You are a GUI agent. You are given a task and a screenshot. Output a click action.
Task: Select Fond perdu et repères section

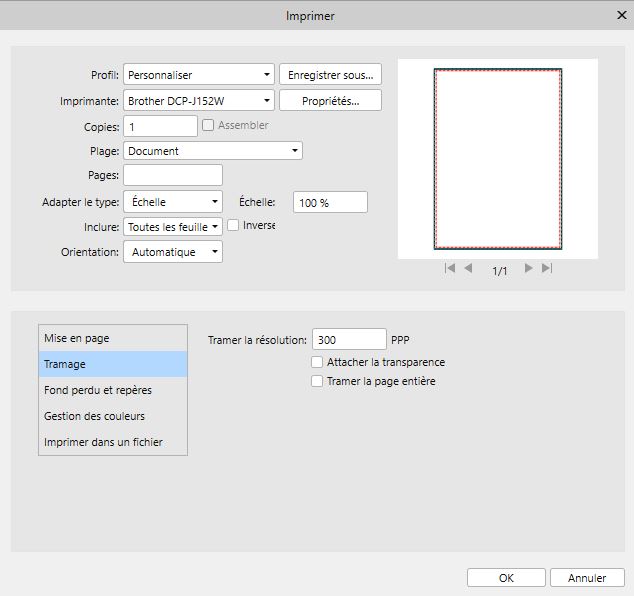(x=113, y=390)
